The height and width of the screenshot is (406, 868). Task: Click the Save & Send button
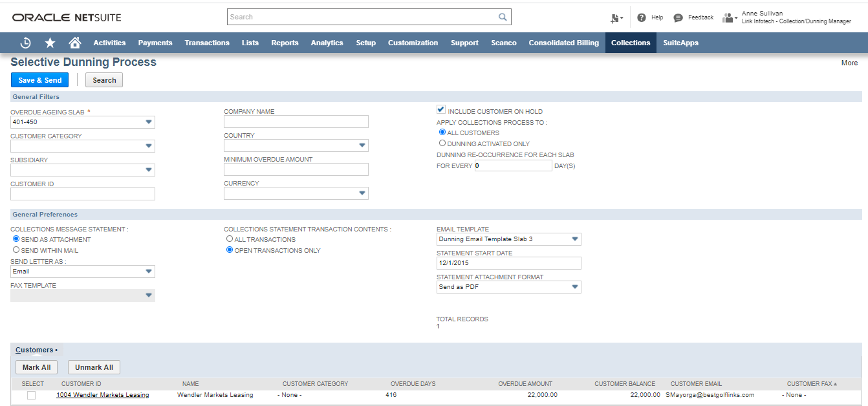[40, 80]
